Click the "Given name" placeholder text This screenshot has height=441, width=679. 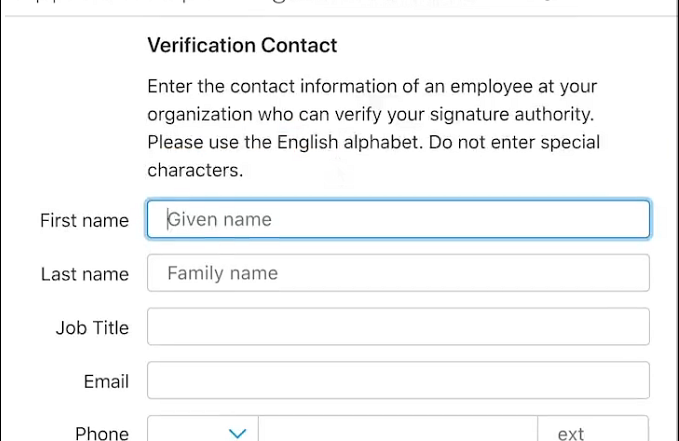(220, 220)
